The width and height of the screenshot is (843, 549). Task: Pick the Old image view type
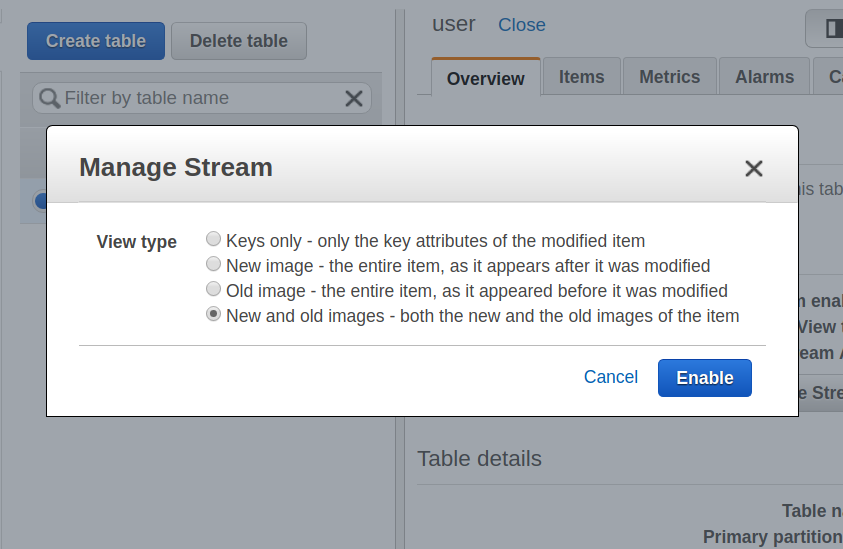[x=213, y=290]
